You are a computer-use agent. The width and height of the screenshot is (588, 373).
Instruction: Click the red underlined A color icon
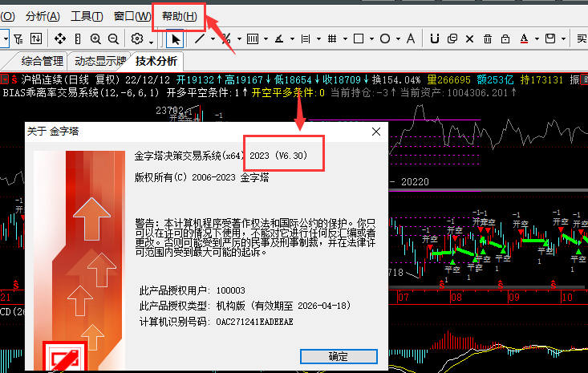pos(525,39)
